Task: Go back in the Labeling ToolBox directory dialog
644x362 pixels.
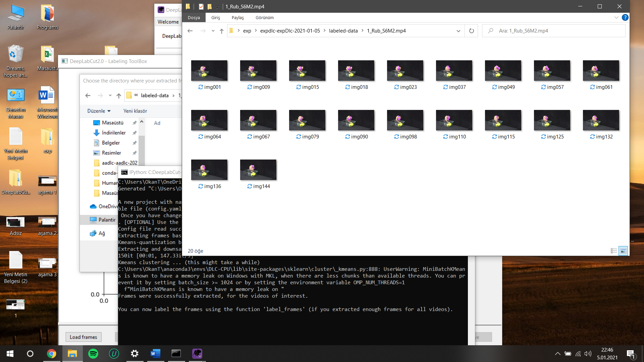Action: coord(88,96)
